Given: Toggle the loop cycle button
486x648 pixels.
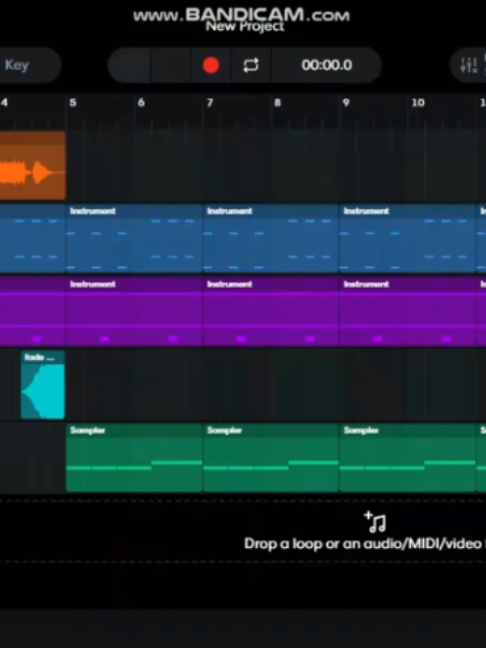Looking at the screenshot, I should [x=251, y=65].
